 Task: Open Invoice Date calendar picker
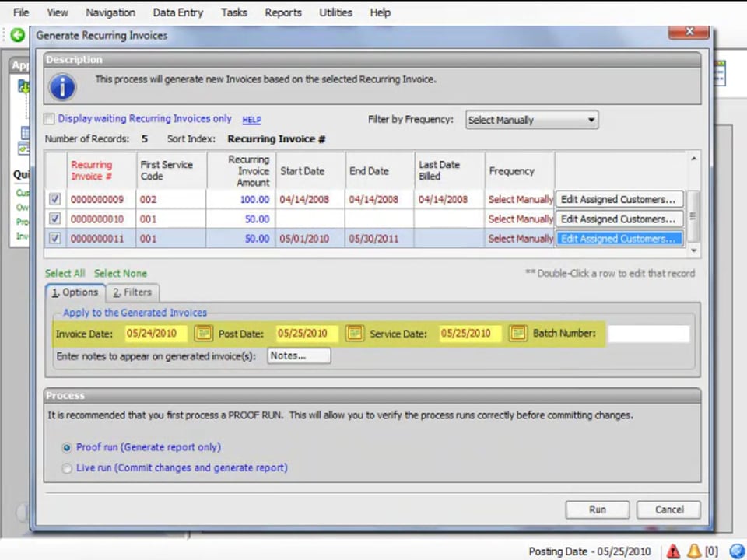(x=203, y=333)
